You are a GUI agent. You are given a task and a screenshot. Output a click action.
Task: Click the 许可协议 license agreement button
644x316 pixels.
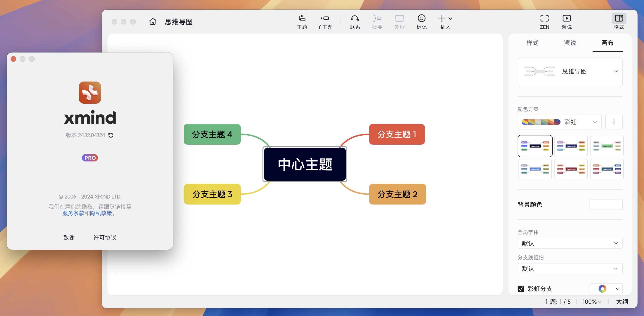click(105, 237)
